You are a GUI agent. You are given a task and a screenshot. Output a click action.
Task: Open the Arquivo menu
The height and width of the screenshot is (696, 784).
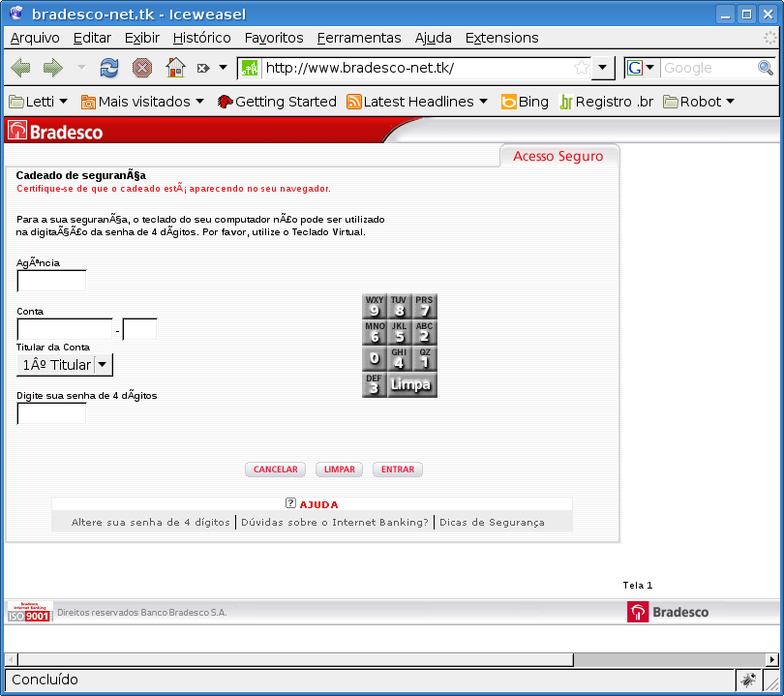[x=35, y=38]
